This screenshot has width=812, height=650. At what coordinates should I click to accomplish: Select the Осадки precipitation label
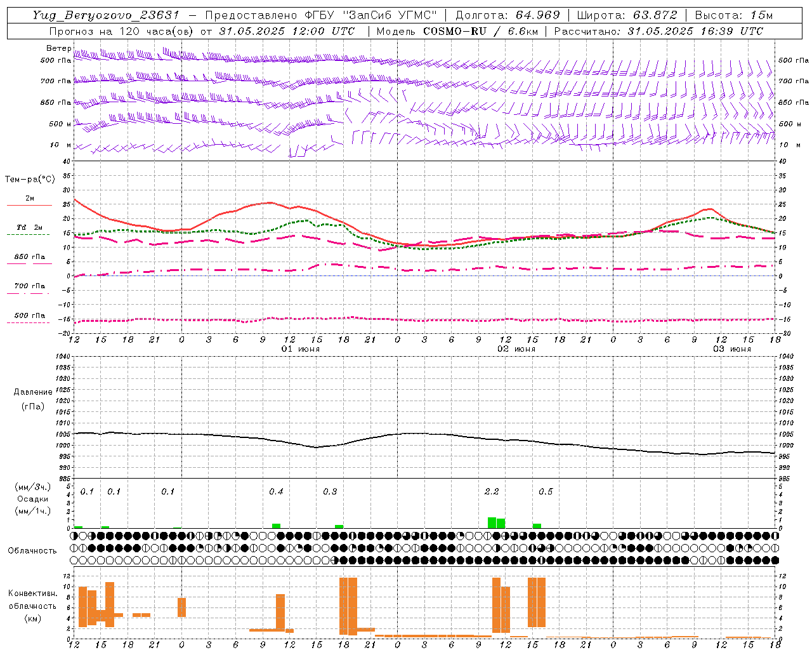click(x=33, y=499)
